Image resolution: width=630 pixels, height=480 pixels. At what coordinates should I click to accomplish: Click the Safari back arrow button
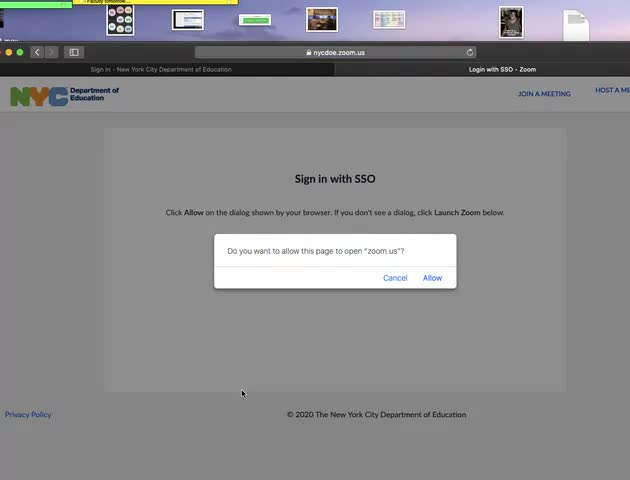[37, 52]
